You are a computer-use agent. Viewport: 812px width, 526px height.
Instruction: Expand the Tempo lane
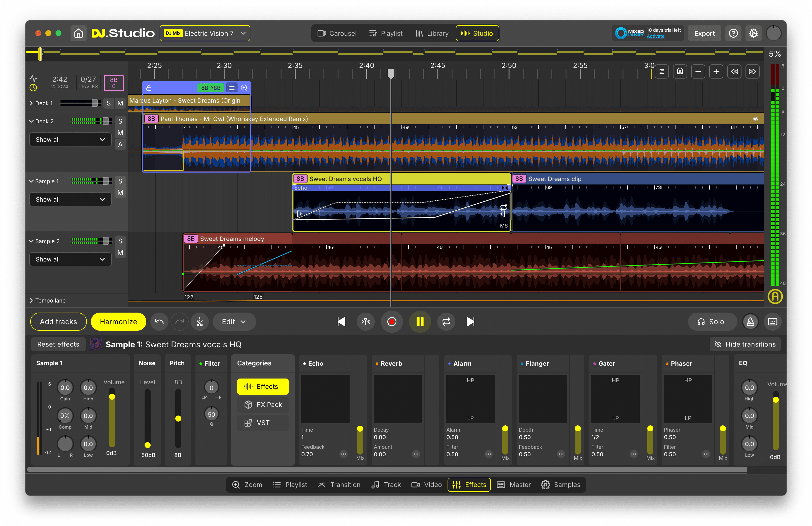point(31,300)
